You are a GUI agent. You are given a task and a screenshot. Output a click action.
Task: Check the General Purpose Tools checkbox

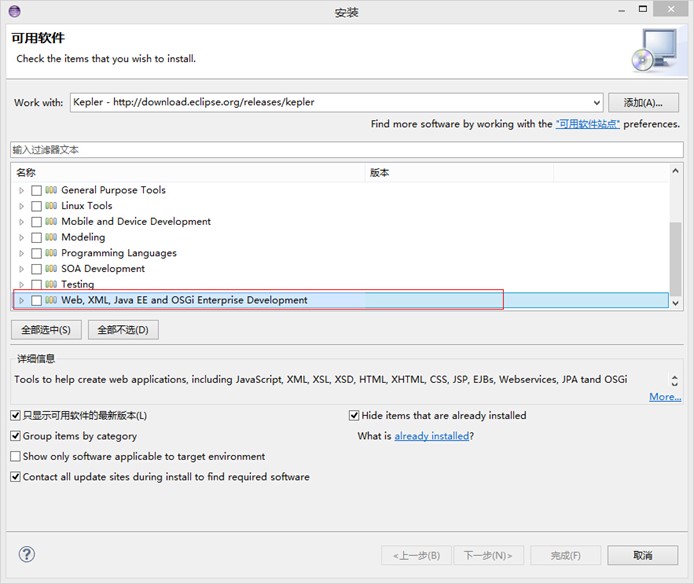pyautogui.click(x=36, y=190)
